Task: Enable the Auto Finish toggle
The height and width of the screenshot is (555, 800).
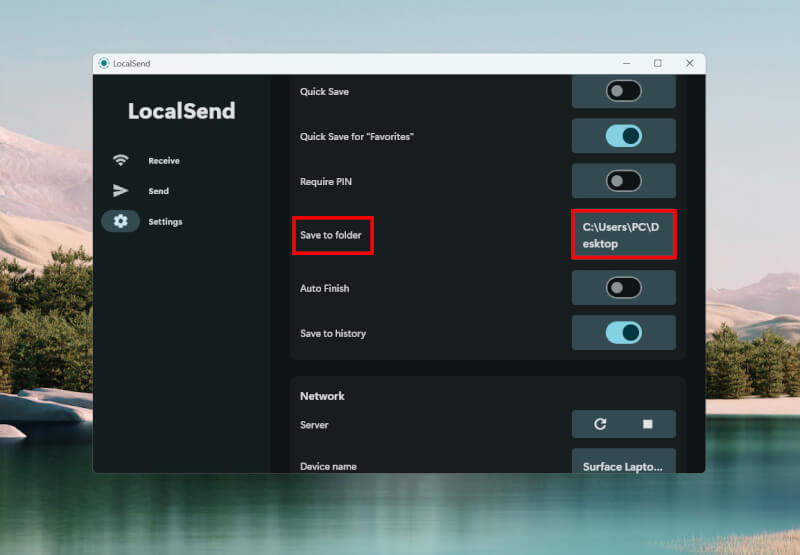Action: (x=623, y=288)
